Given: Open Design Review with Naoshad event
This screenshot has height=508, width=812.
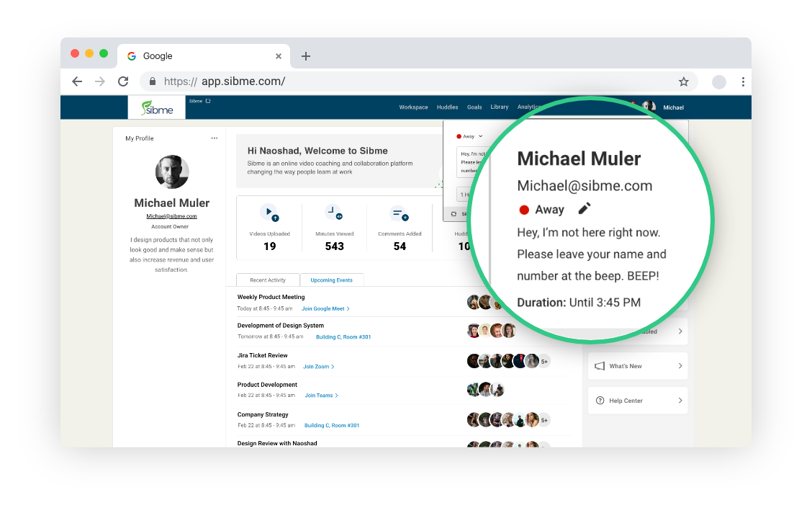Looking at the screenshot, I should (277, 443).
